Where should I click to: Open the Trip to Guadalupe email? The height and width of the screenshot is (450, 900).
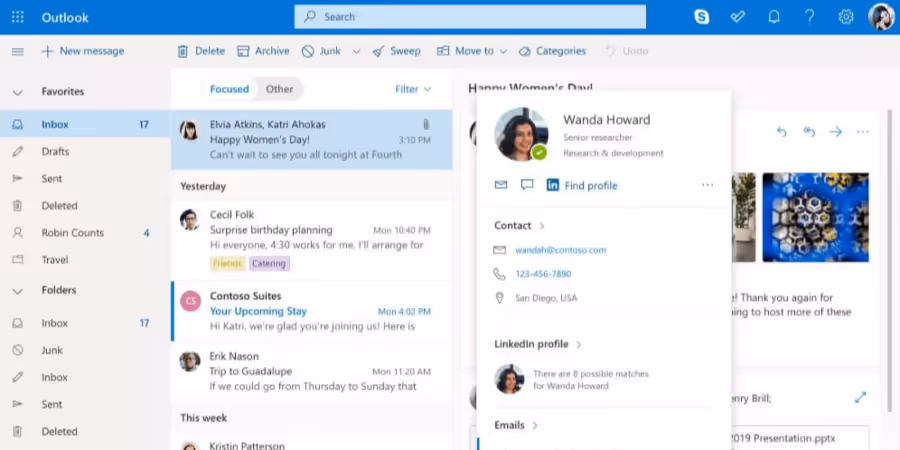click(x=312, y=371)
